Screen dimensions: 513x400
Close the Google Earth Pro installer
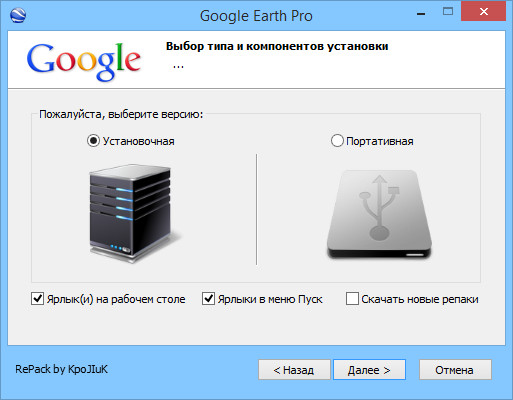pyautogui.click(x=484, y=12)
